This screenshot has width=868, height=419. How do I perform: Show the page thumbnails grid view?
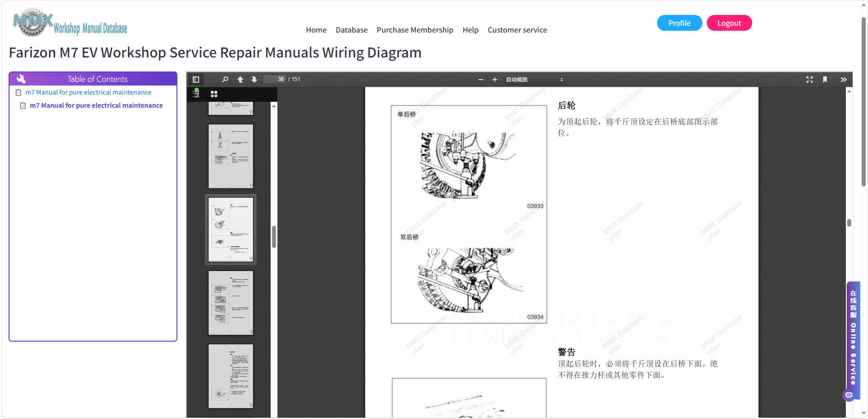214,94
